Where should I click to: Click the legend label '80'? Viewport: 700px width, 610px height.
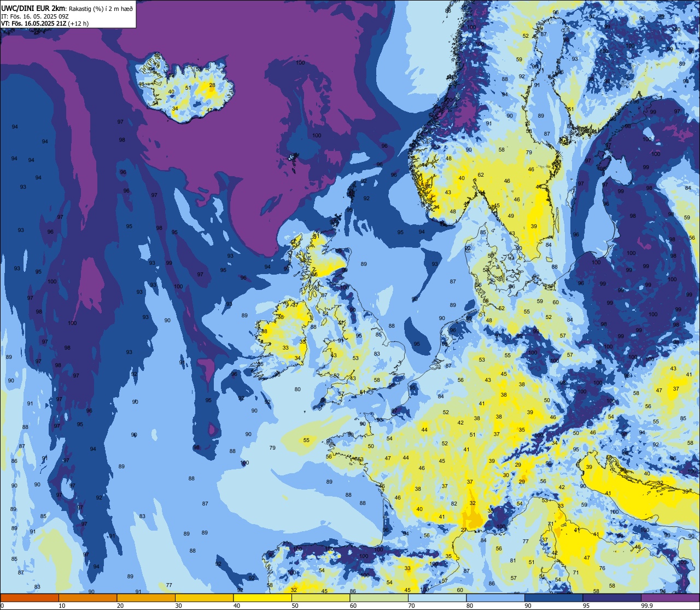[469, 606]
